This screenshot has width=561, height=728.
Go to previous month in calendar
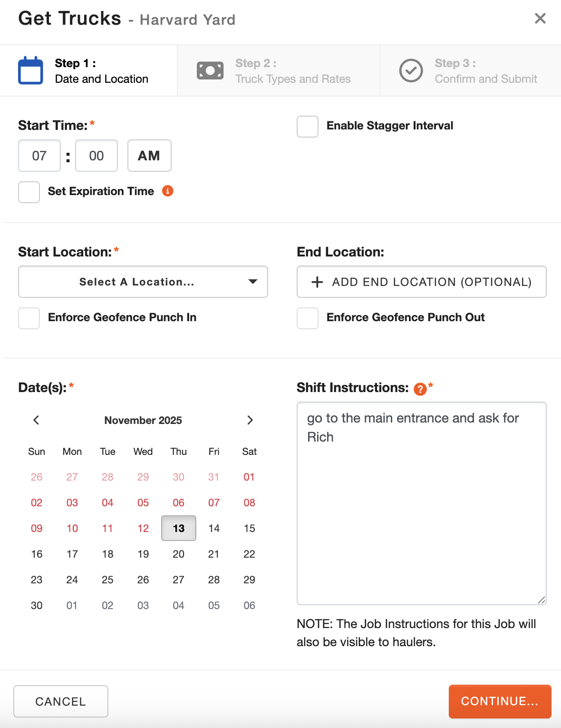click(x=36, y=420)
